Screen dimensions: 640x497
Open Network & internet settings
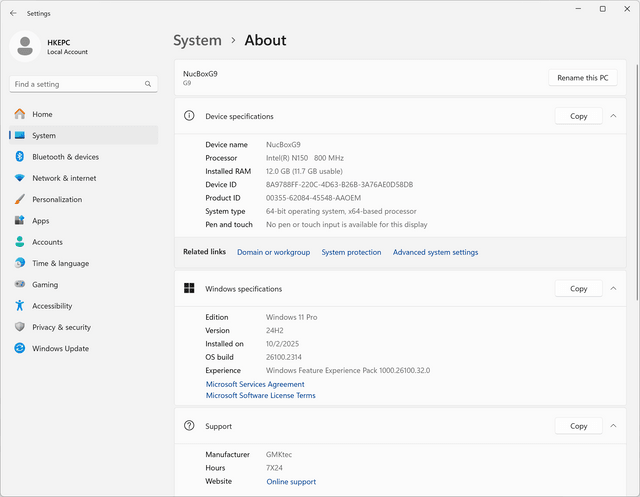pos(83,178)
